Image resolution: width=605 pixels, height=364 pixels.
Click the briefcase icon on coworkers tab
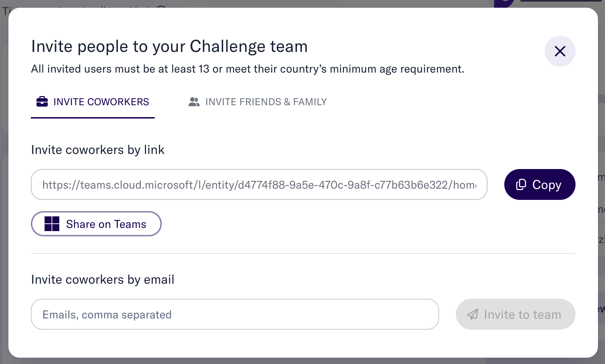point(42,102)
